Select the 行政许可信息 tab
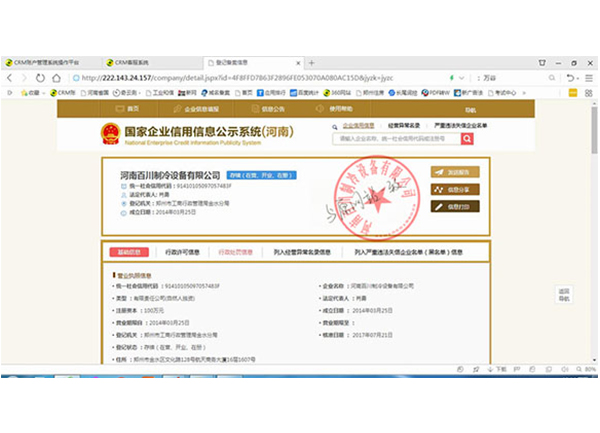Image resolution: width=600 pixels, height=433 pixels. (181, 252)
